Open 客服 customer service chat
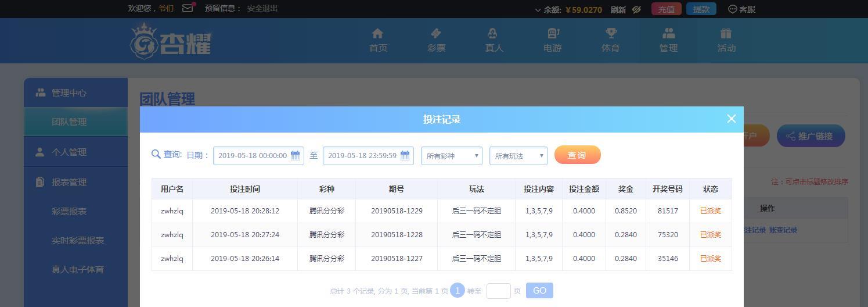The image size is (868, 307). click(x=741, y=9)
